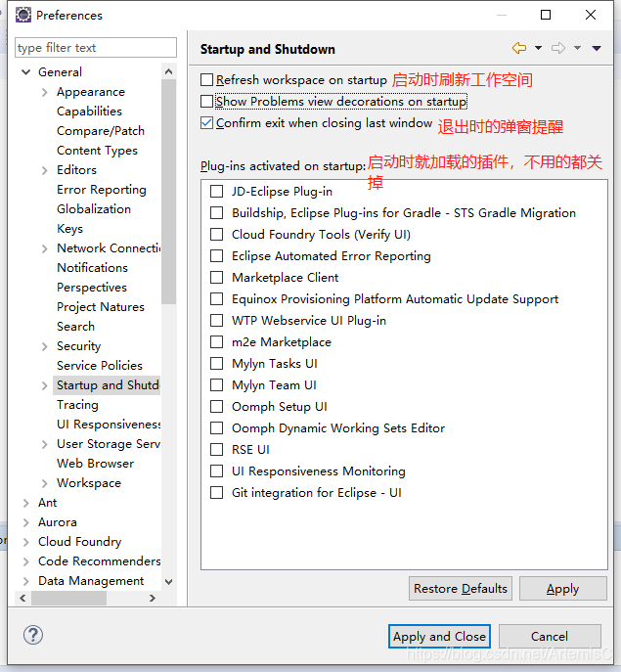Open Globalization preferences
The height and width of the screenshot is (672, 621).
[x=94, y=209]
